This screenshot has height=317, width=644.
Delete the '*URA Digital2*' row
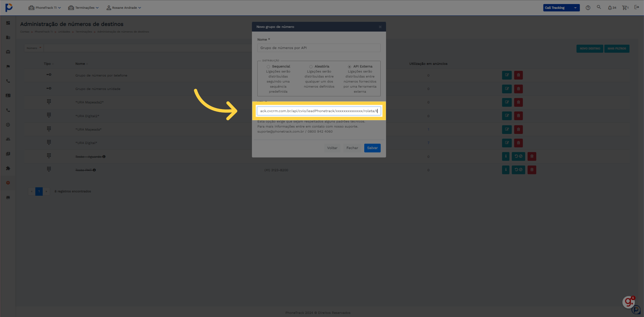518,116
